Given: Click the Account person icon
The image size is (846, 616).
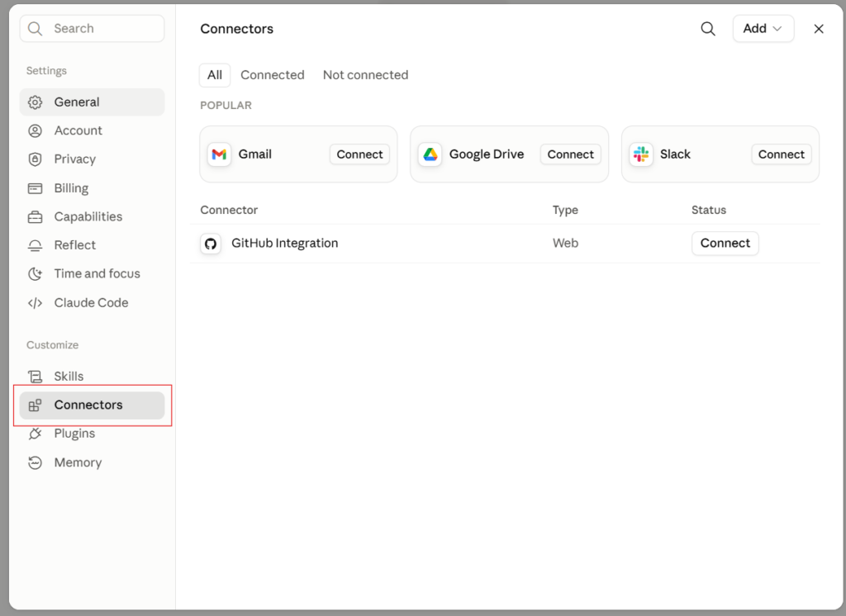Looking at the screenshot, I should pyautogui.click(x=35, y=130).
